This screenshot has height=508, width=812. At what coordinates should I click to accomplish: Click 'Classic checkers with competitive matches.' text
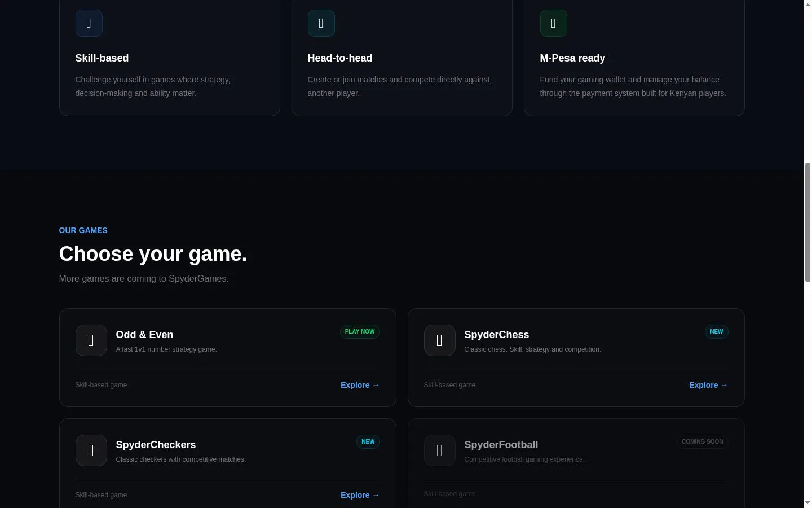(x=180, y=459)
